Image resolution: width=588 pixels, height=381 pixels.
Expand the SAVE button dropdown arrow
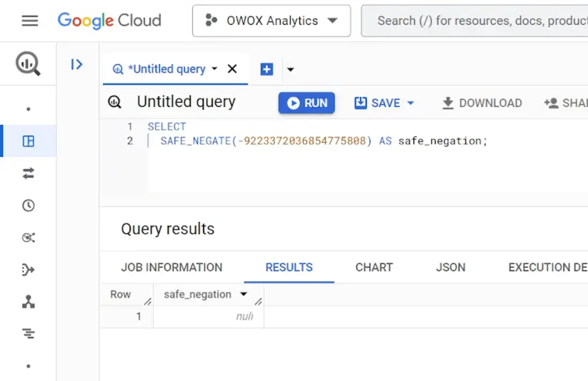pyautogui.click(x=411, y=103)
